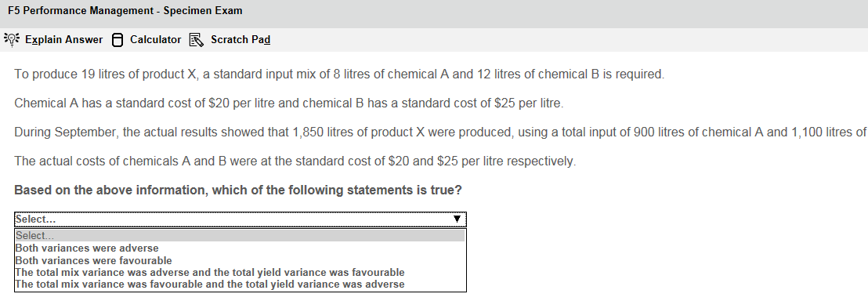Open the Explain Answer text label

pos(63,40)
